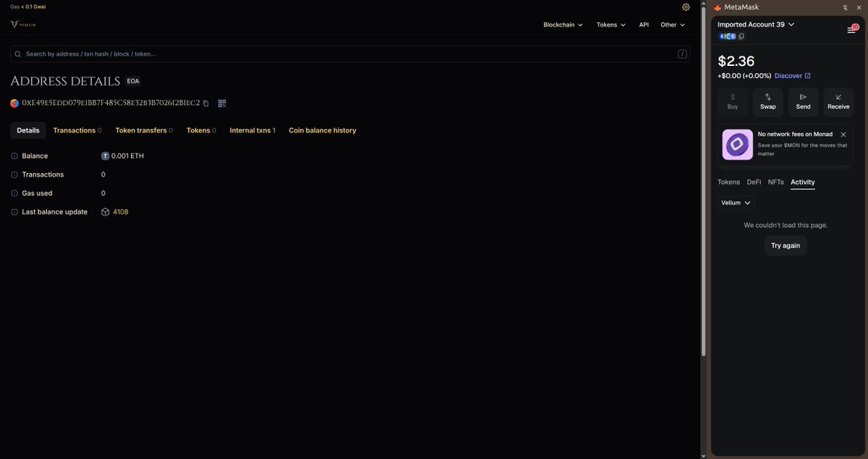Click the ETH token icon in Balance
This screenshot has height=459, width=868.
tap(105, 156)
